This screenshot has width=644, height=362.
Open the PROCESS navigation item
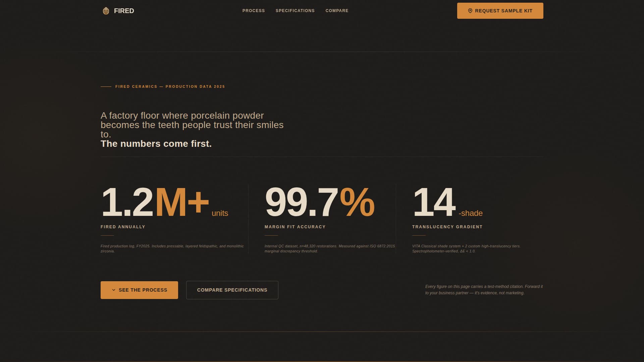[x=253, y=10]
